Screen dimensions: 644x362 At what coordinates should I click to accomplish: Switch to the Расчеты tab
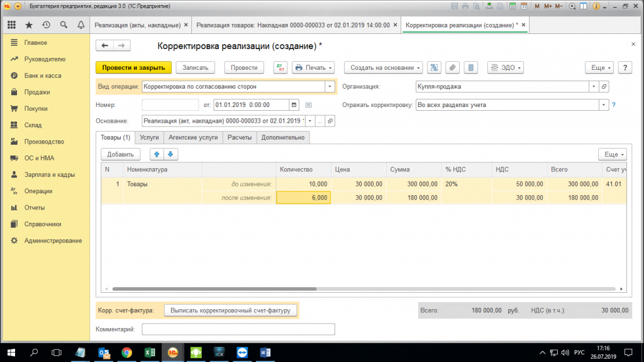tap(239, 137)
